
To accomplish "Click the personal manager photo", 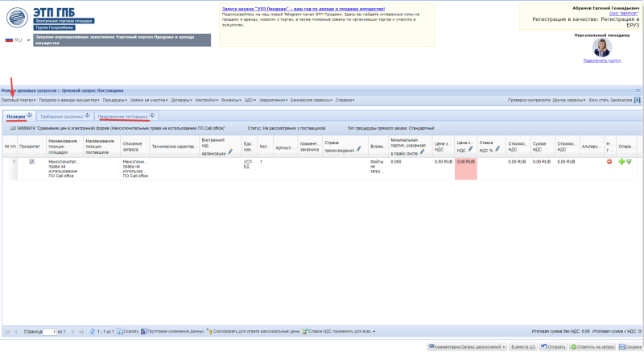I will click(602, 48).
